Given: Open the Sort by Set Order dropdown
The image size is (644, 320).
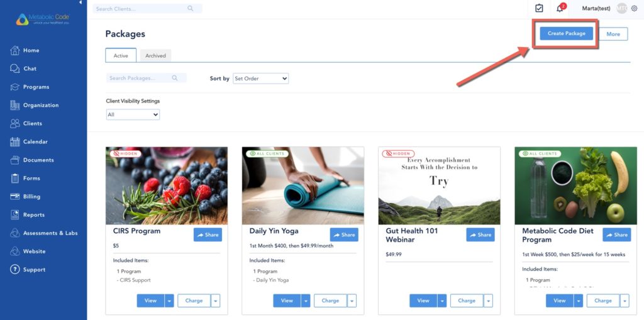Looking at the screenshot, I should pyautogui.click(x=261, y=79).
